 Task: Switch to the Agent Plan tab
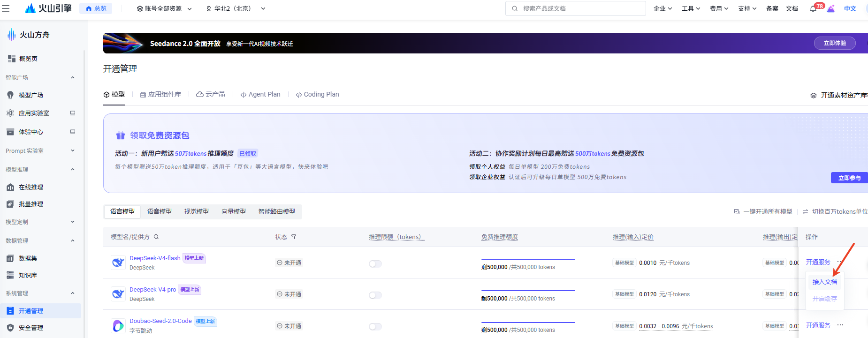(260, 94)
